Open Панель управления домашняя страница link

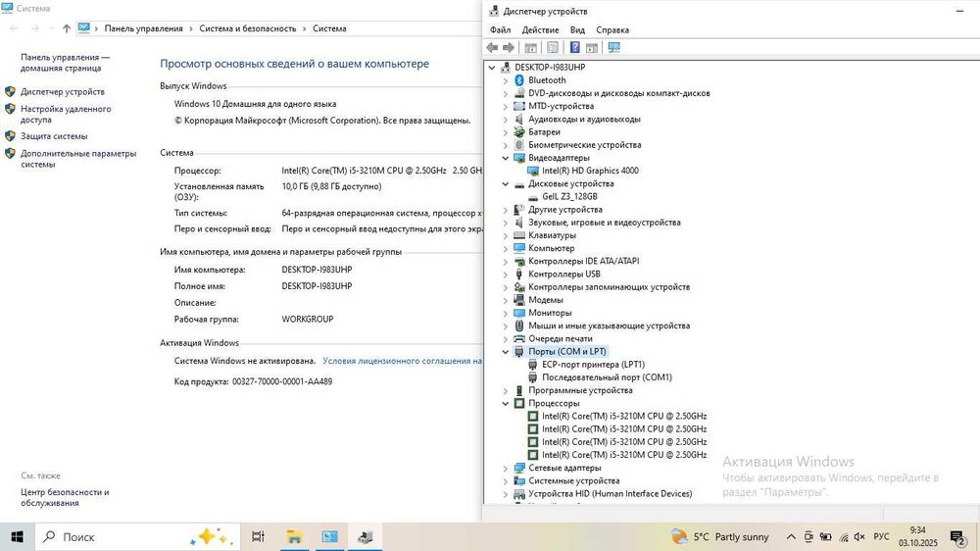[65, 62]
